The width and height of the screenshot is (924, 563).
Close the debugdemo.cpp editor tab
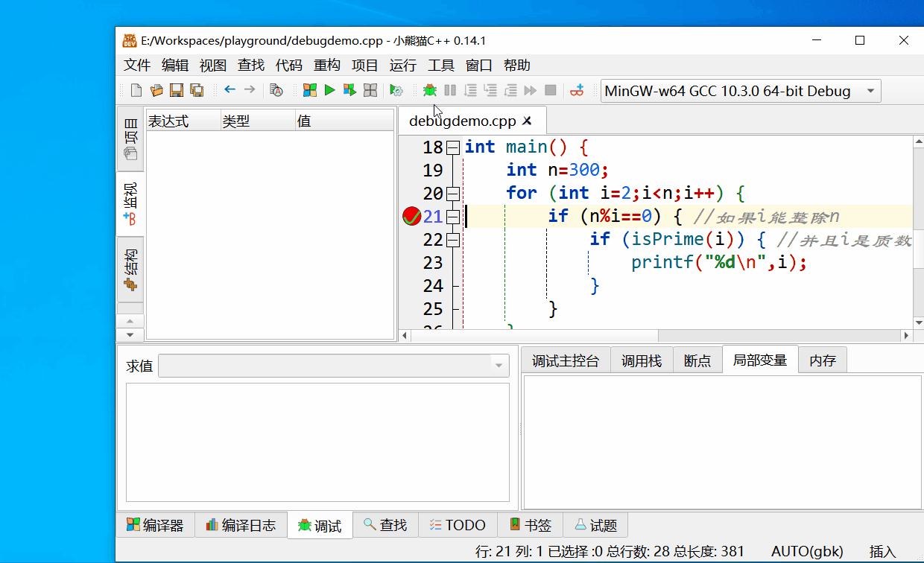[527, 121]
